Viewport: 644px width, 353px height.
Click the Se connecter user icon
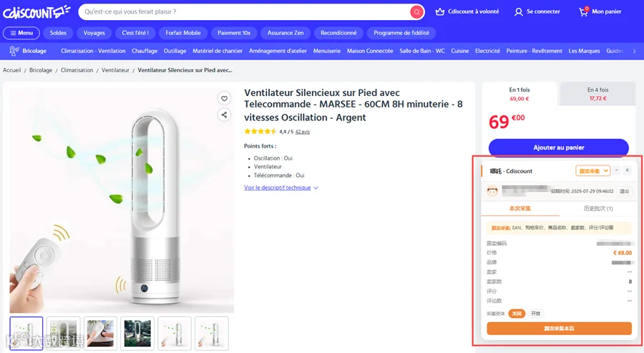519,12
